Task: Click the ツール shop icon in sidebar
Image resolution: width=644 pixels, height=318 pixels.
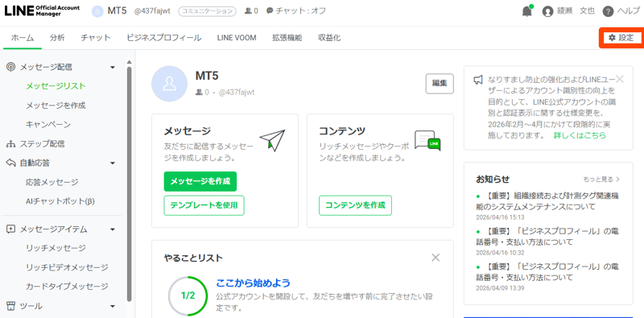Action: pyautogui.click(x=10, y=306)
